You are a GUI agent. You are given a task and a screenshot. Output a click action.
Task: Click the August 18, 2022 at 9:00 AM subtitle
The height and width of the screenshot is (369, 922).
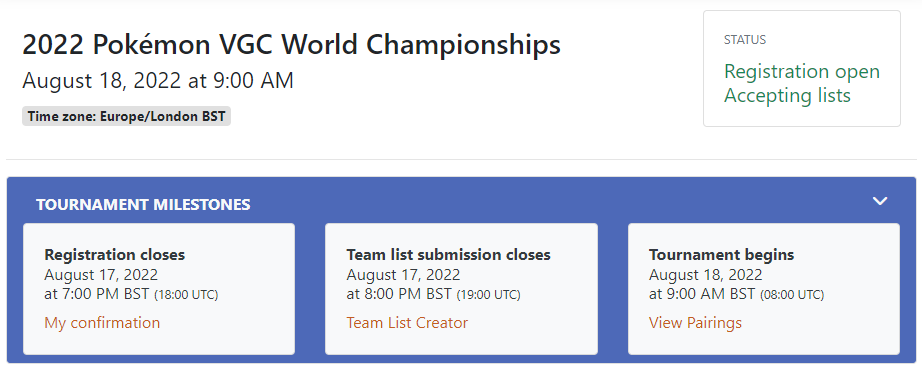[158, 80]
